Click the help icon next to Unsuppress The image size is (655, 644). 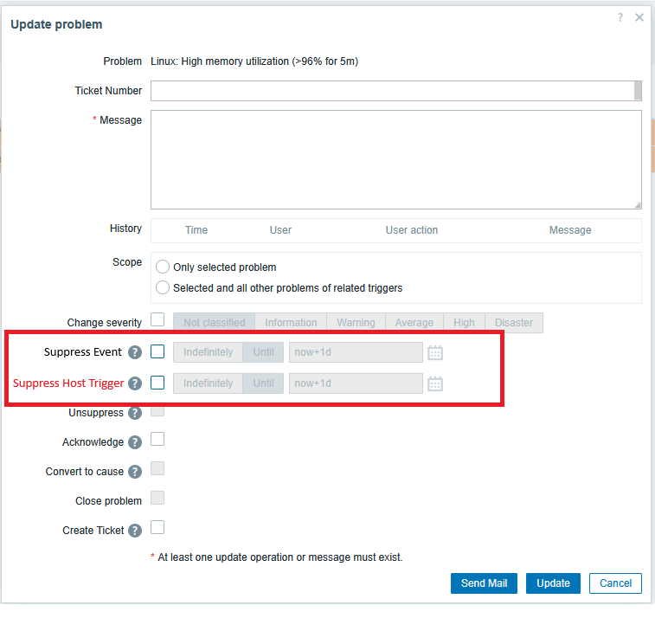pos(135,414)
